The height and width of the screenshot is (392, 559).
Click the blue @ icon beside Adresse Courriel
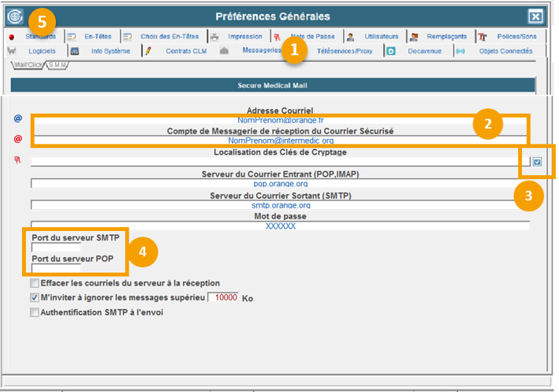point(17,118)
